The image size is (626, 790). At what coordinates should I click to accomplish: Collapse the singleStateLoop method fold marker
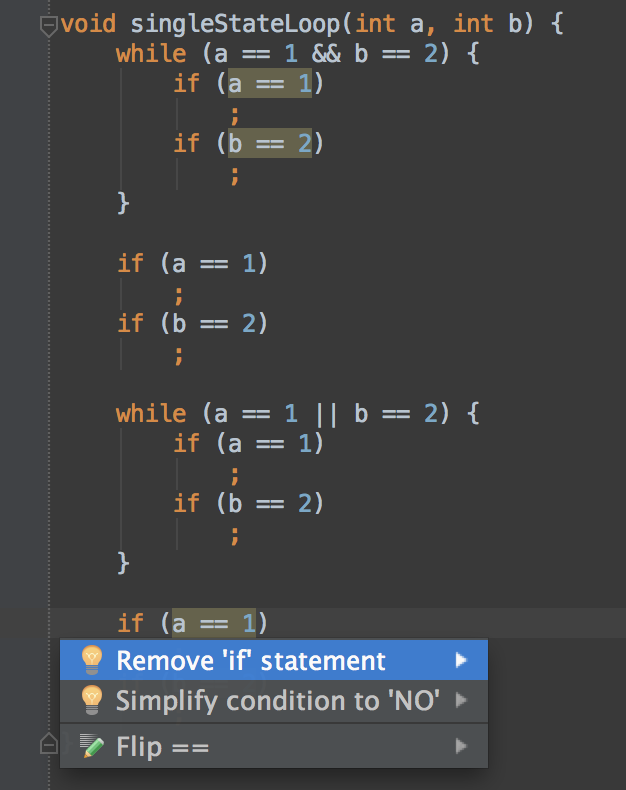[x=48, y=26]
